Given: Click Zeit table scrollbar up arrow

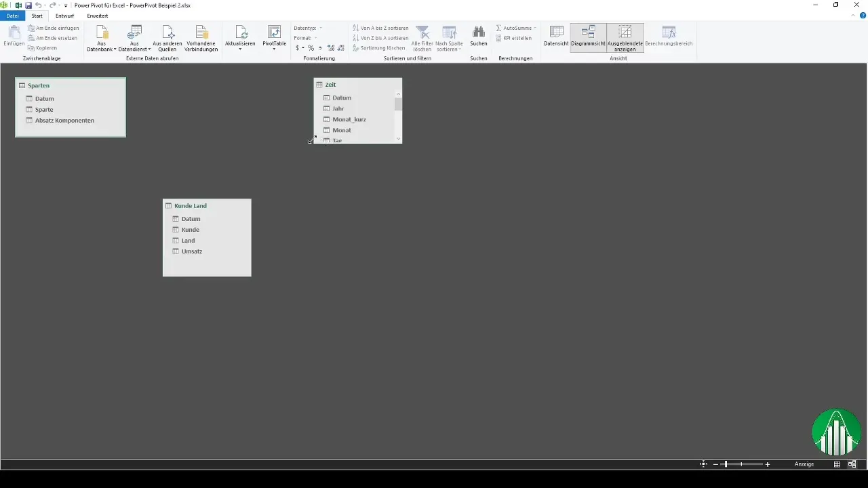Looking at the screenshot, I should [x=398, y=95].
